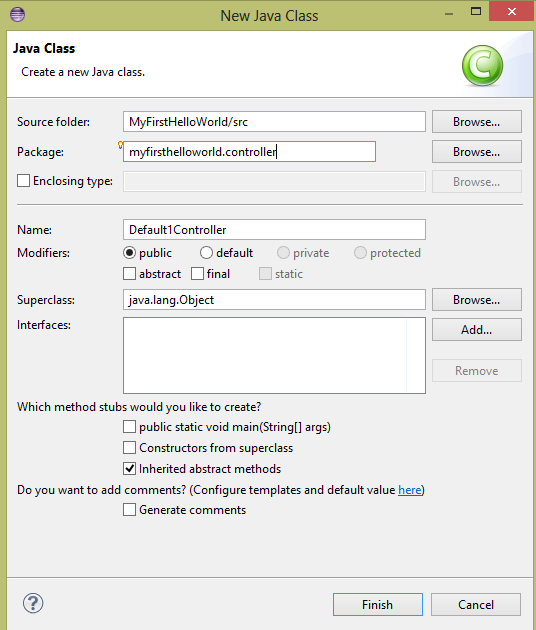Click into the Name text field
The width and height of the screenshot is (536, 630).
274,230
